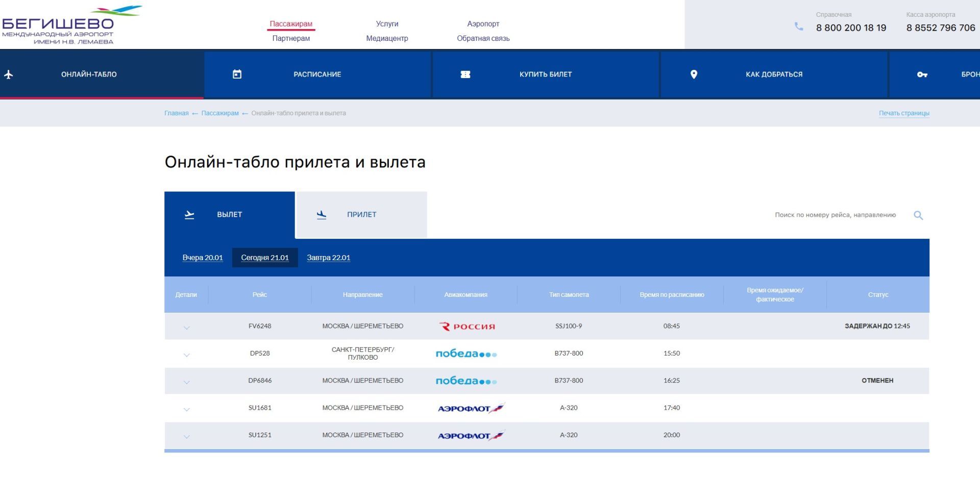Expand details for flight FV6248
This screenshot has width=980, height=503.
tap(186, 328)
